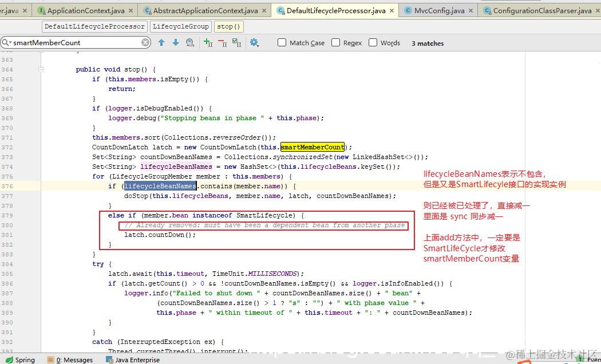The image size is (601, 364).
Task: Click latch.await on line 385
Action: coord(130,274)
